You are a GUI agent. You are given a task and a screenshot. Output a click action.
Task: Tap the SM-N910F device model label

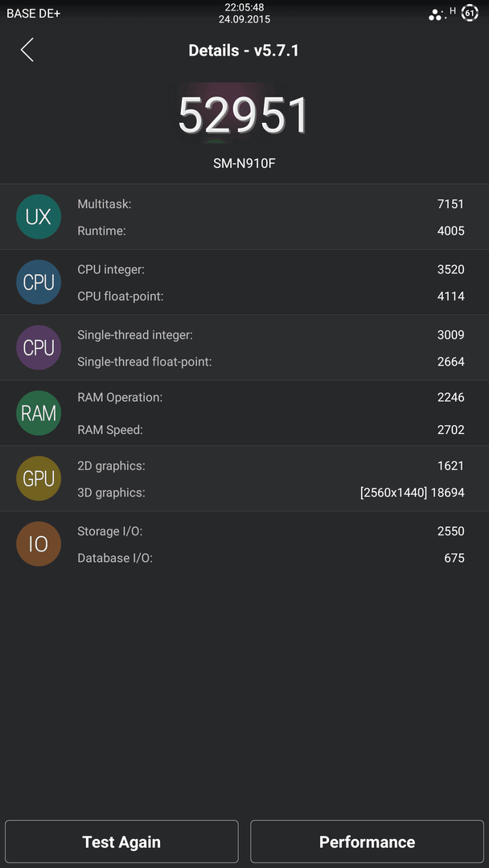[x=244, y=164]
